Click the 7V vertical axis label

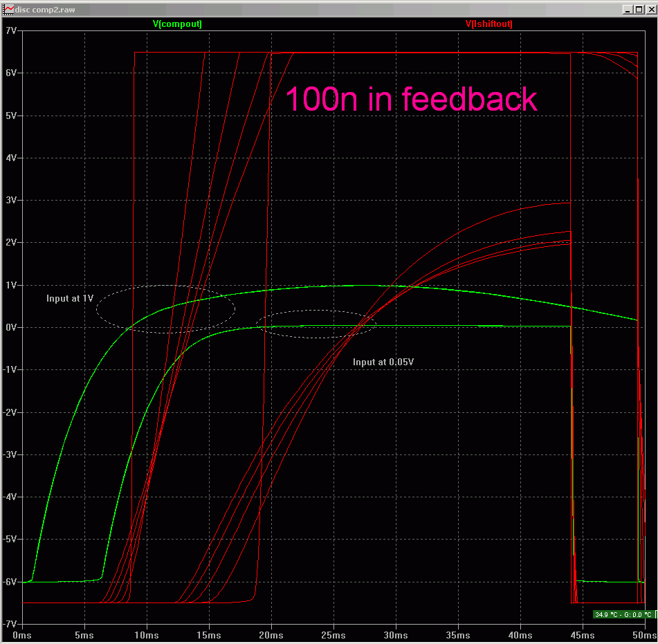pyautogui.click(x=11, y=30)
